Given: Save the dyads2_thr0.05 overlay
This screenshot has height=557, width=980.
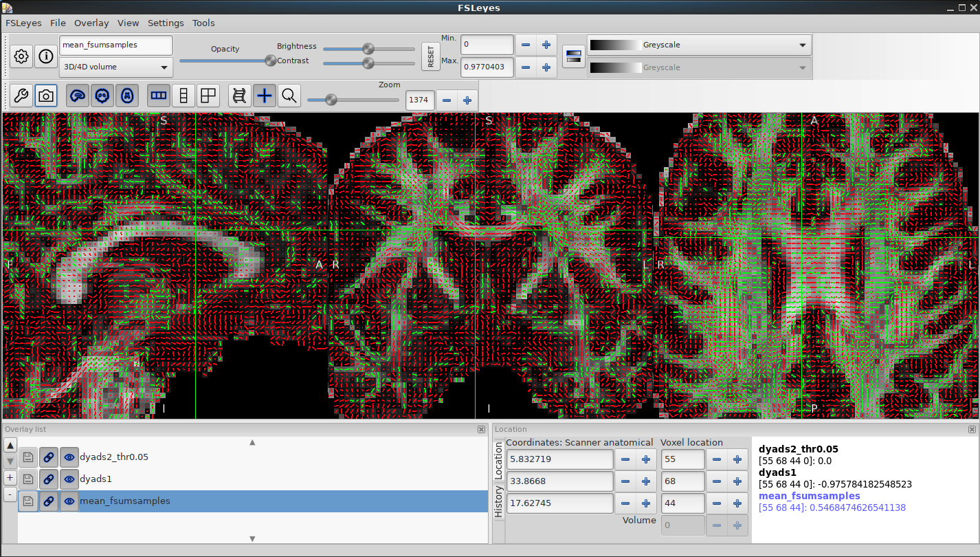Looking at the screenshot, I should coord(28,457).
